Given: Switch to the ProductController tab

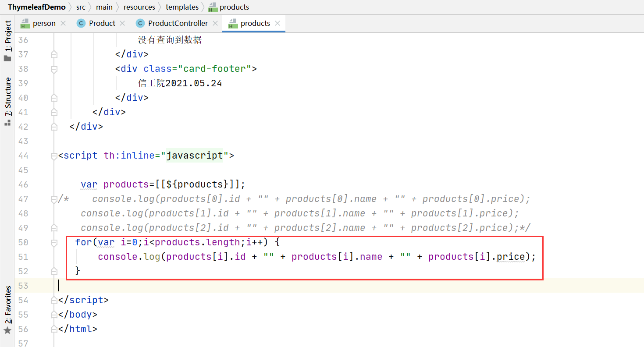Looking at the screenshot, I should [x=178, y=23].
